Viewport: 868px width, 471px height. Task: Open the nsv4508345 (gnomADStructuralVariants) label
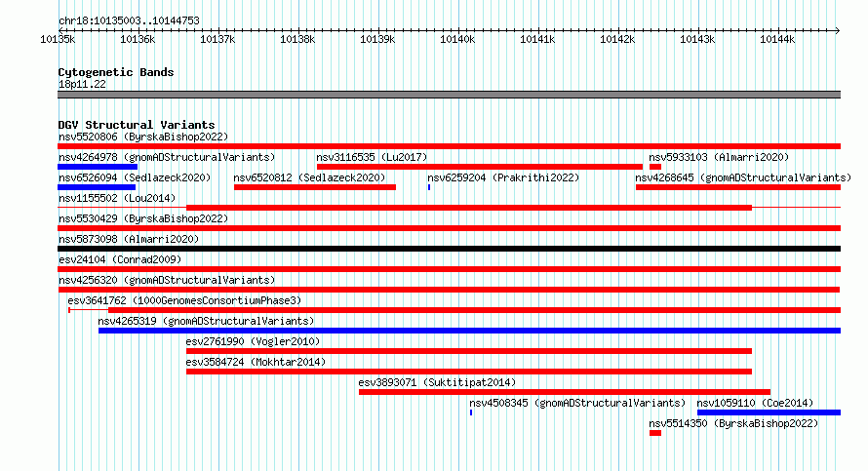click(577, 403)
